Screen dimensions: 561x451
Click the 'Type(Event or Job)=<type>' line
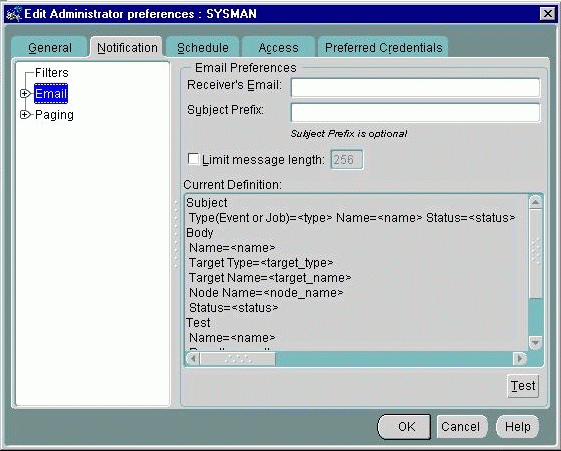(x=352, y=218)
